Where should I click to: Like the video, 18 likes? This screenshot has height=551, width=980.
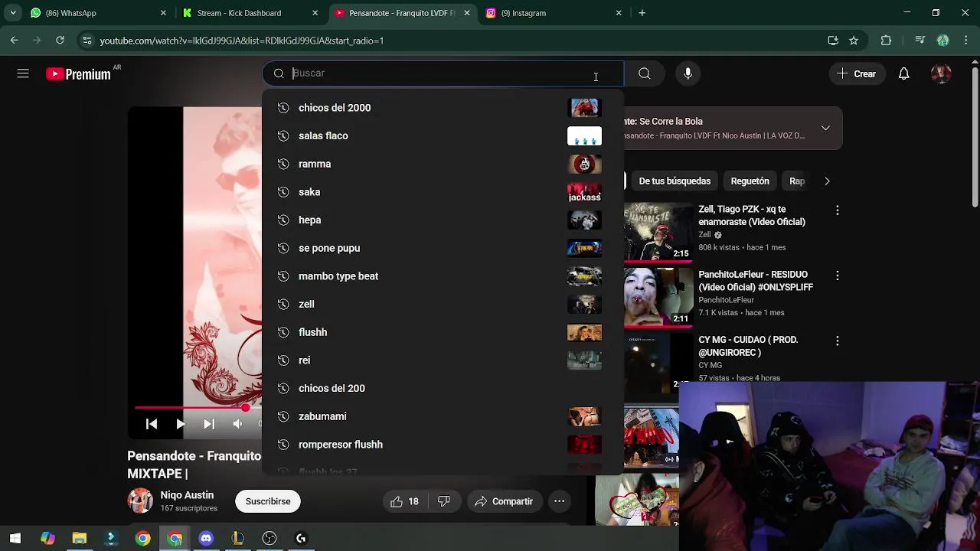405,501
